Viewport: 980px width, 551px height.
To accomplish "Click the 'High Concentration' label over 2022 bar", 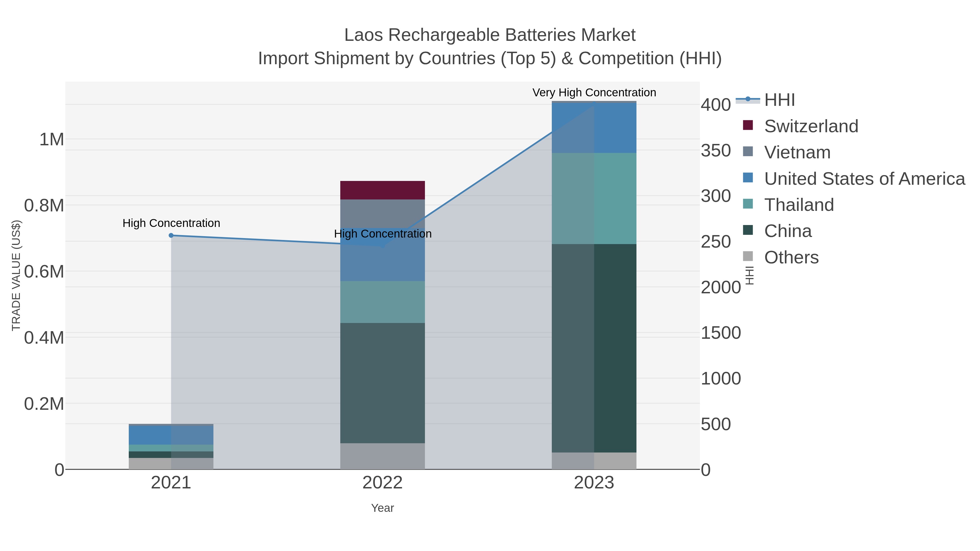I will pos(383,233).
